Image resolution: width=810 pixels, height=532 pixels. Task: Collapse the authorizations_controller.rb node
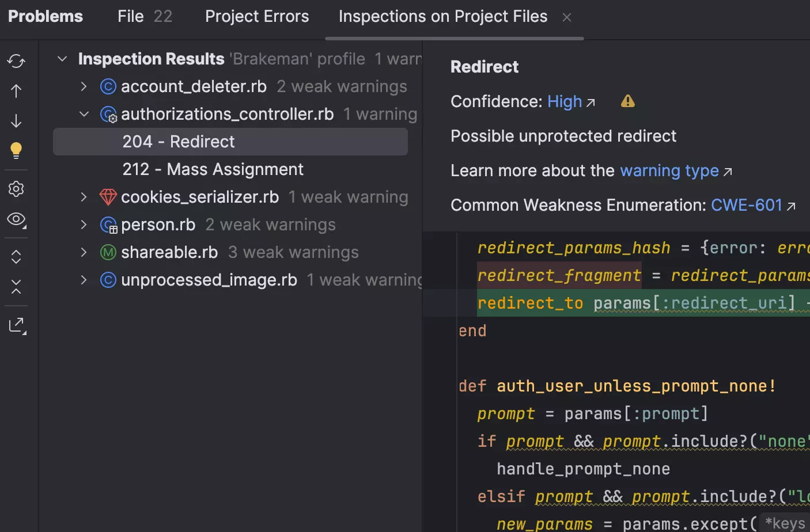point(84,114)
